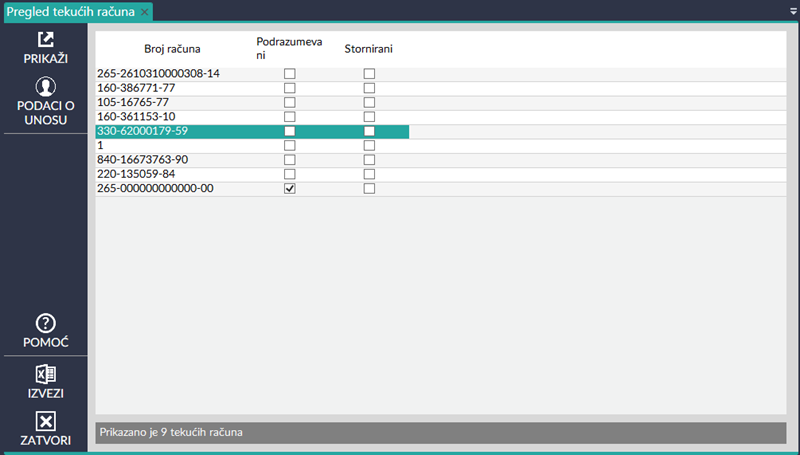Toggle Stornirani for 160-361153-10
This screenshot has width=800, height=455.
(369, 117)
